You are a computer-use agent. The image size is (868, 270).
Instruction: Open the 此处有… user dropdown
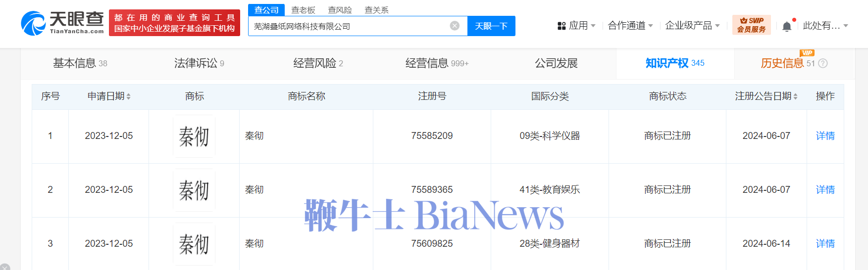[825, 26]
